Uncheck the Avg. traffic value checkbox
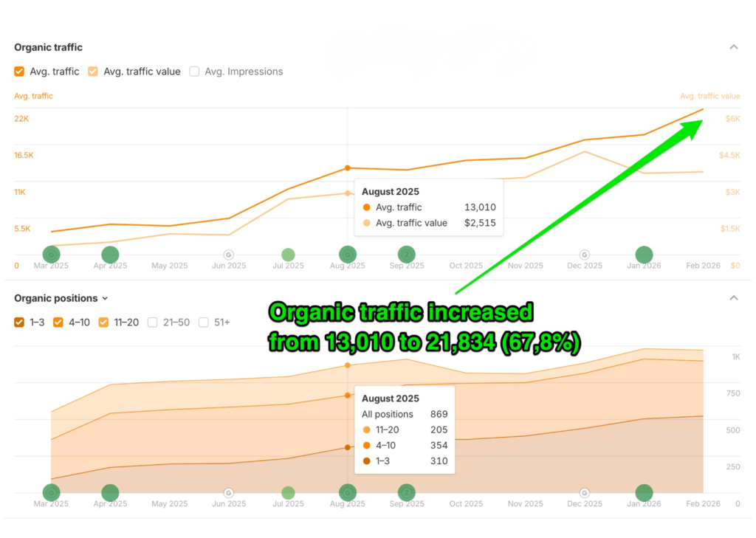The height and width of the screenshot is (538, 756). coord(93,71)
